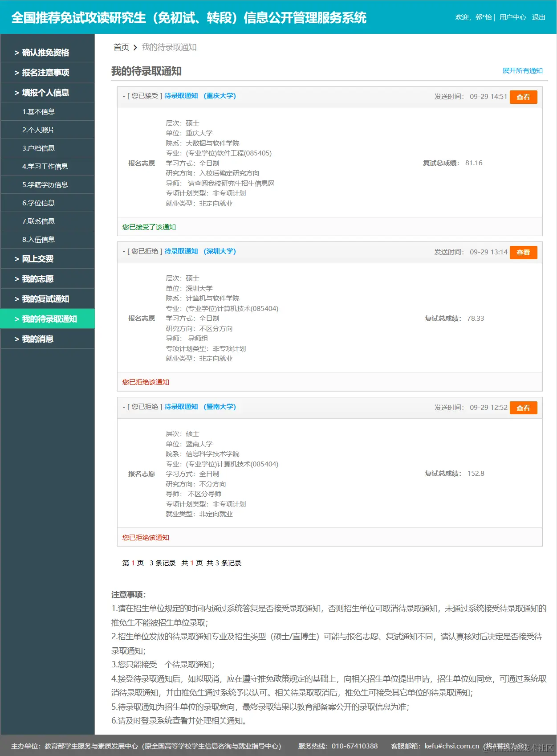
Task: Click 服务热线：010-67410388 in footer
Action: coord(338,746)
